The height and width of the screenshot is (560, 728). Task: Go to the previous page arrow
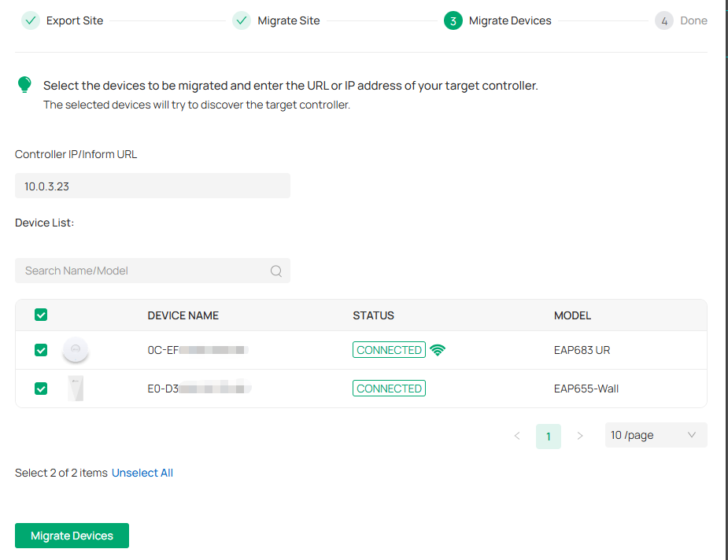pyautogui.click(x=517, y=436)
